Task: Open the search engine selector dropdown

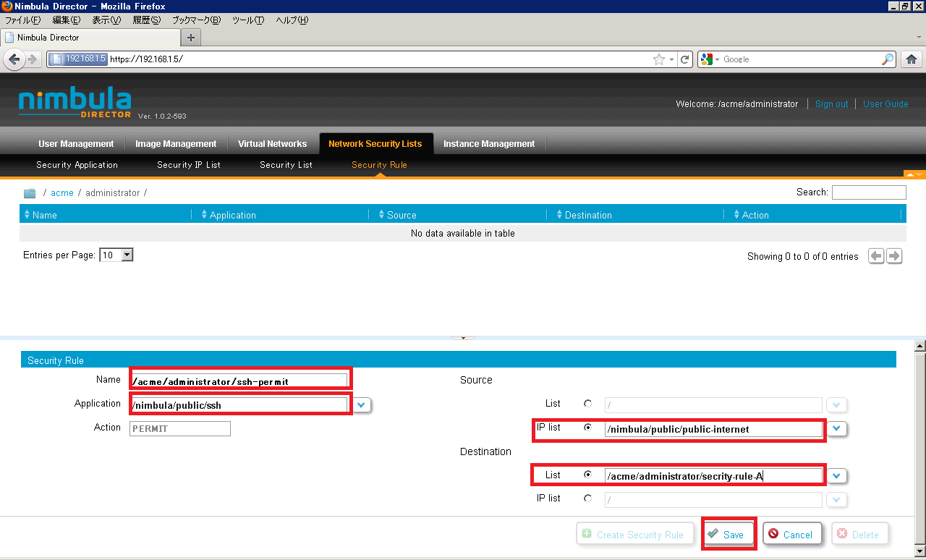Action: pyautogui.click(x=710, y=59)
